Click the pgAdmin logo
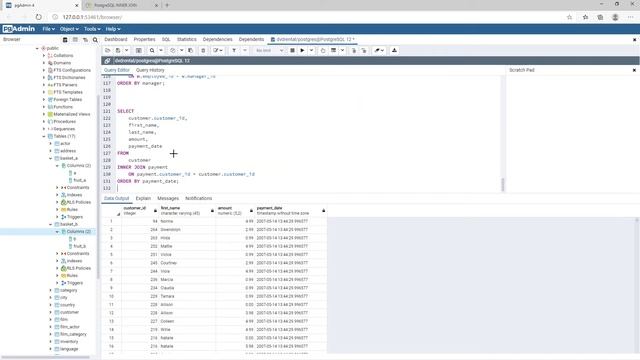This screenshot has width=640, height=360. (x=18, y=29)
